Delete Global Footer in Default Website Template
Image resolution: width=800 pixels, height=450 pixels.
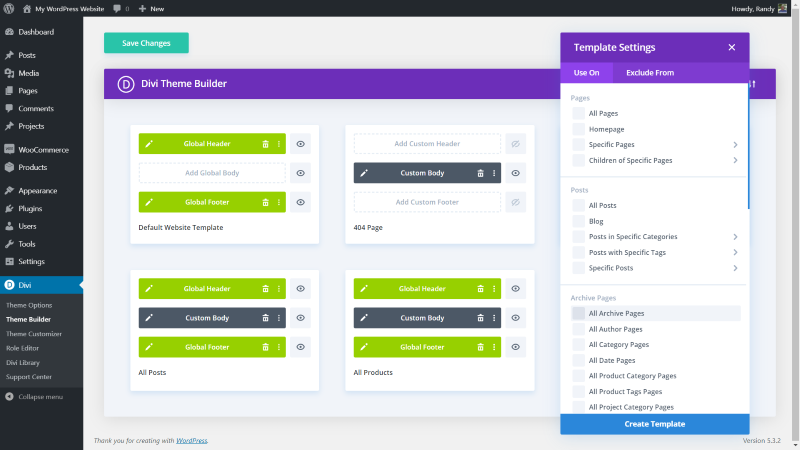click(265, 203)
